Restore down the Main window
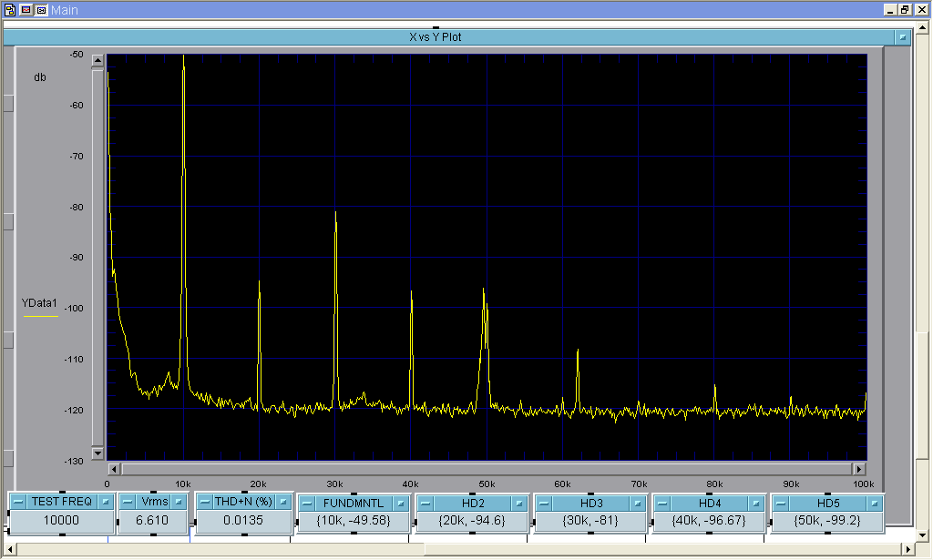The image size is (933, 560). coord(905,9)
